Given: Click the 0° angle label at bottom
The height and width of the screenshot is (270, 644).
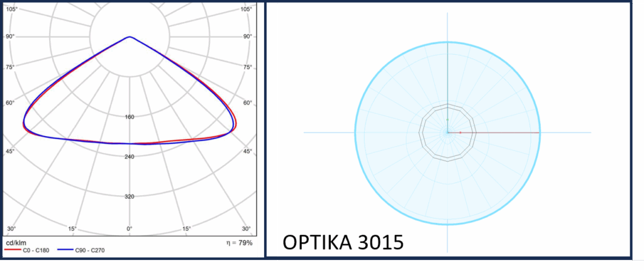Looking at the screenshot, I should click(130, 228).
